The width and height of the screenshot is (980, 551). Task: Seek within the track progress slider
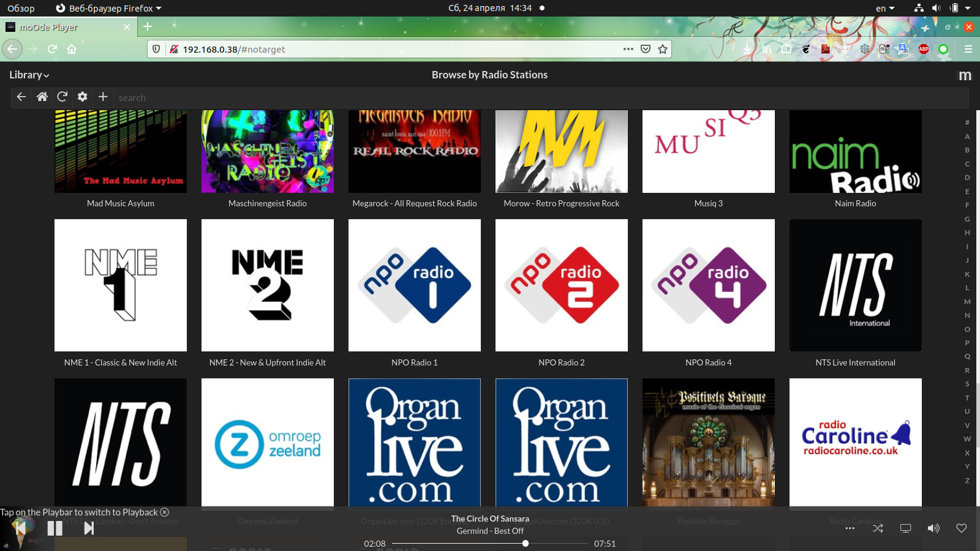coord(490,543)
